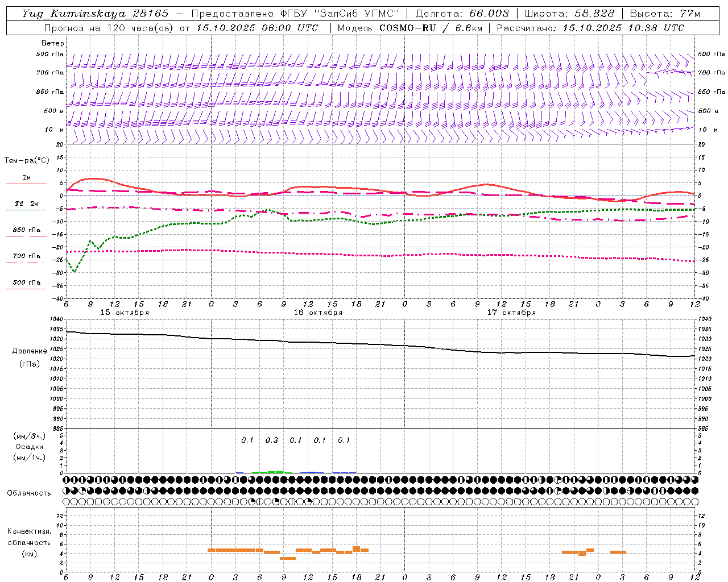This screenshot has width=728, height=582.
Task: Click the "(мм/1ч.)" precipitation unit label
Action: click(29, 458)
